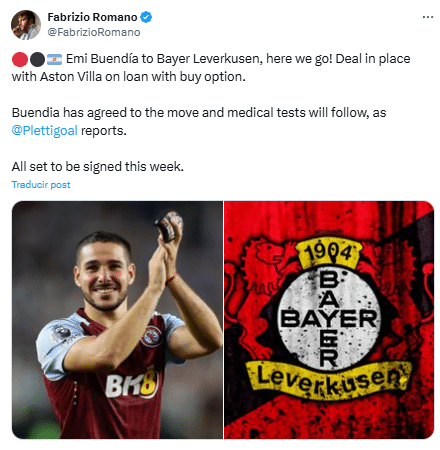Click the yellow Leverkusen ribbon text
440x450 pixels.
329,379
